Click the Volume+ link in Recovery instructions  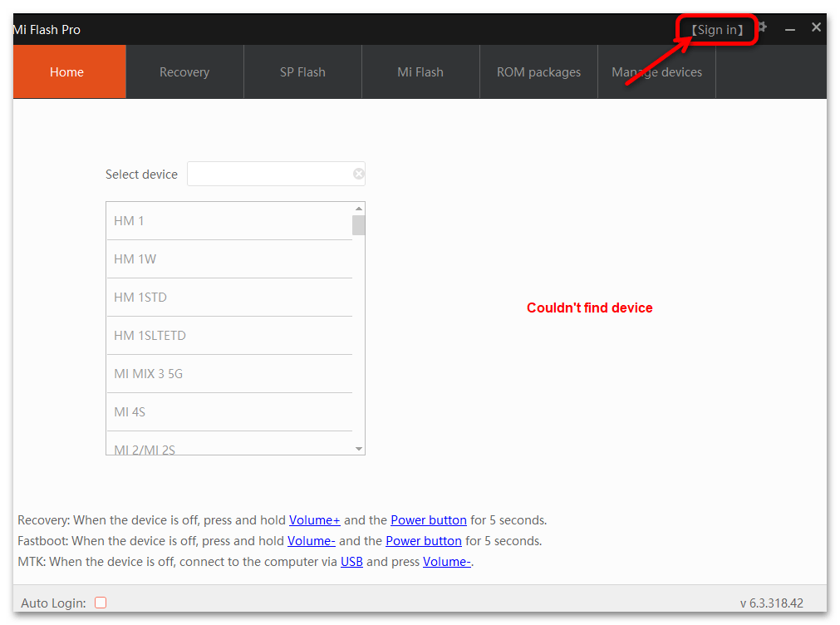click(x=314, y=520)
